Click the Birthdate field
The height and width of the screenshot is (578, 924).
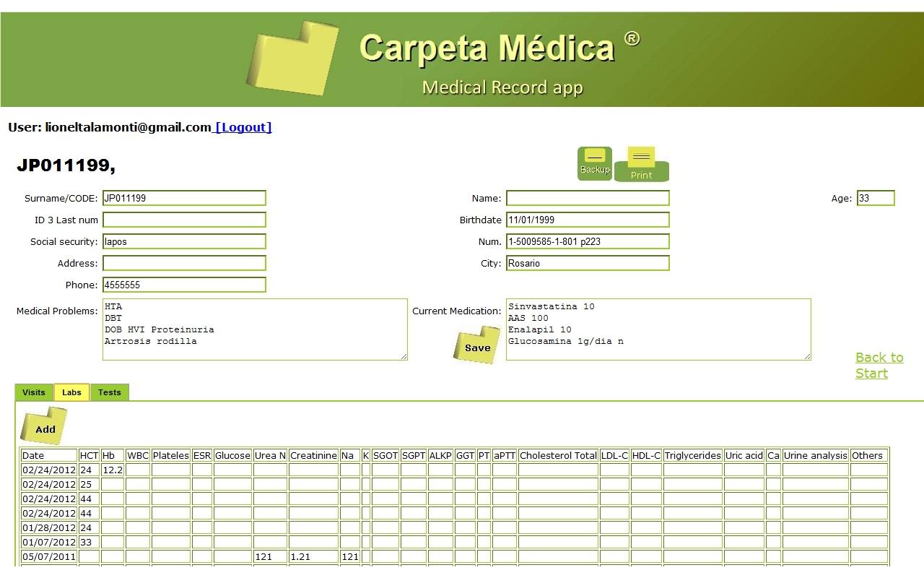586,219
